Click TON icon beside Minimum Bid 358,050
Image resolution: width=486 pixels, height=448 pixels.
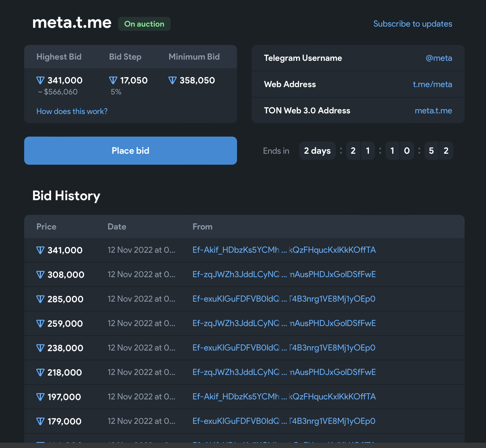(173, 80)
